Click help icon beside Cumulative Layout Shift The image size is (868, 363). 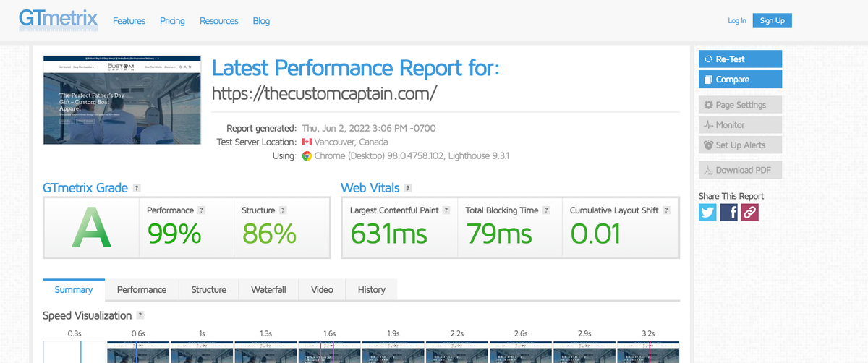[666, 210]
